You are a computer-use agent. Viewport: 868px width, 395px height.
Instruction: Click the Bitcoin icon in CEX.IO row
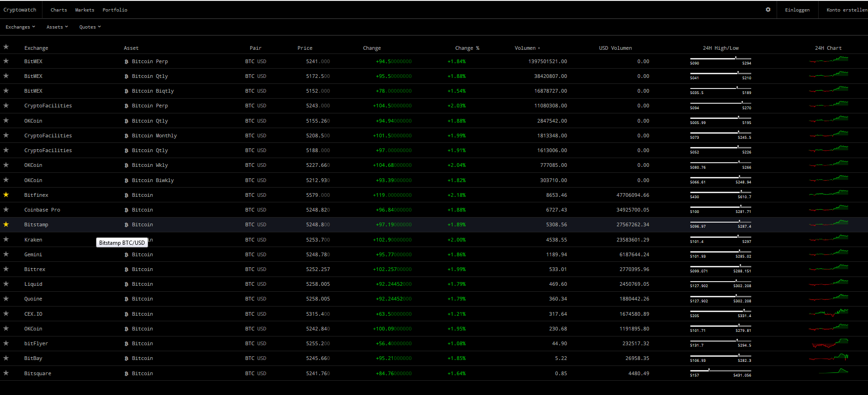[126, 314]
